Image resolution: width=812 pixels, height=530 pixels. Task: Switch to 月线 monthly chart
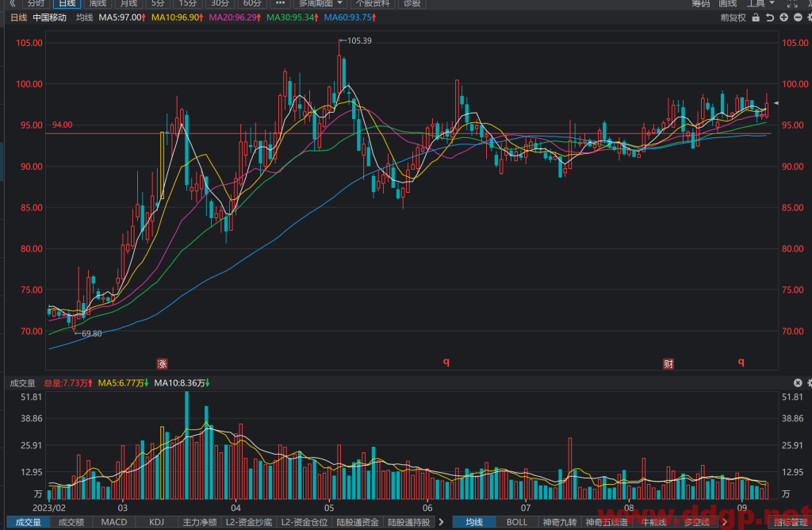[x=128, y=4]
